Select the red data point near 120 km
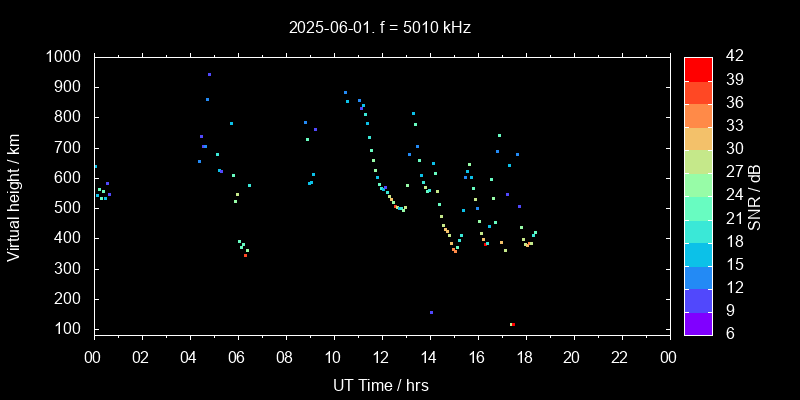This screenshot has width=800, height=400. [512, 324]
